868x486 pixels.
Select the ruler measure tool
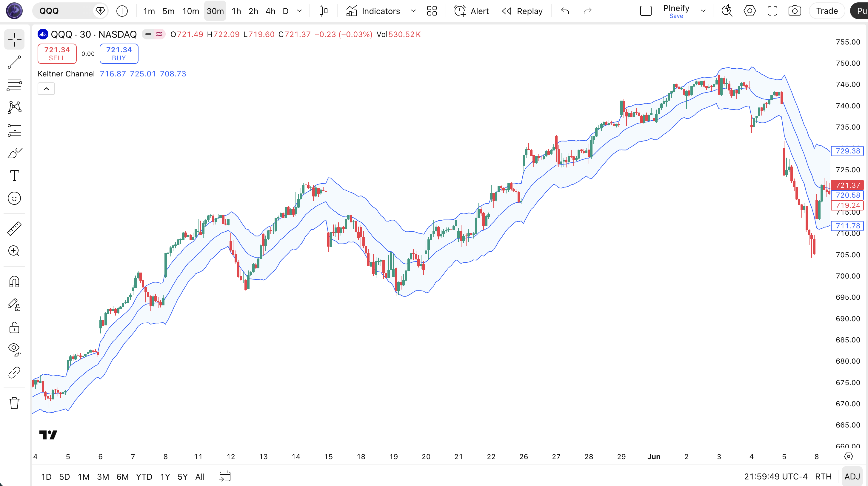pos(15,228)
